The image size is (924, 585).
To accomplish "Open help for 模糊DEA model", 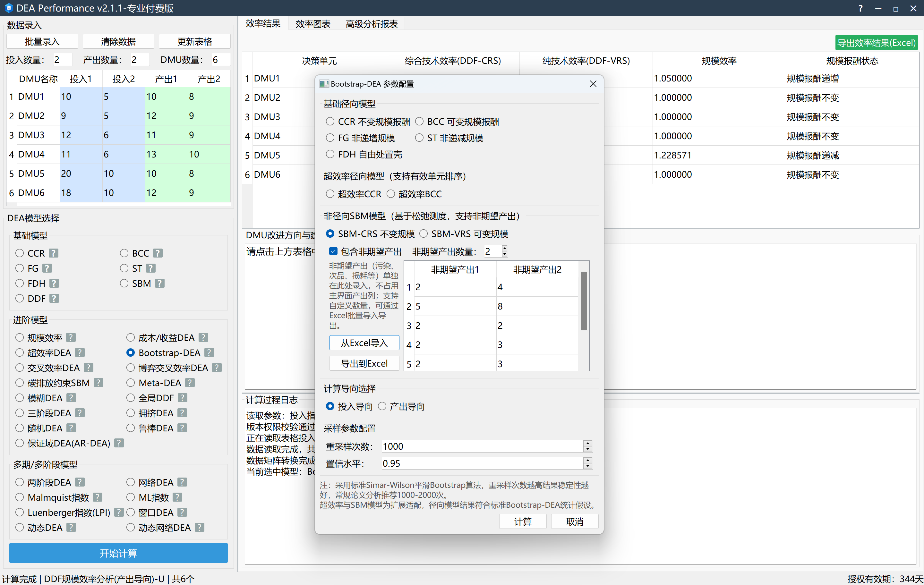I will tap(71, 397).
